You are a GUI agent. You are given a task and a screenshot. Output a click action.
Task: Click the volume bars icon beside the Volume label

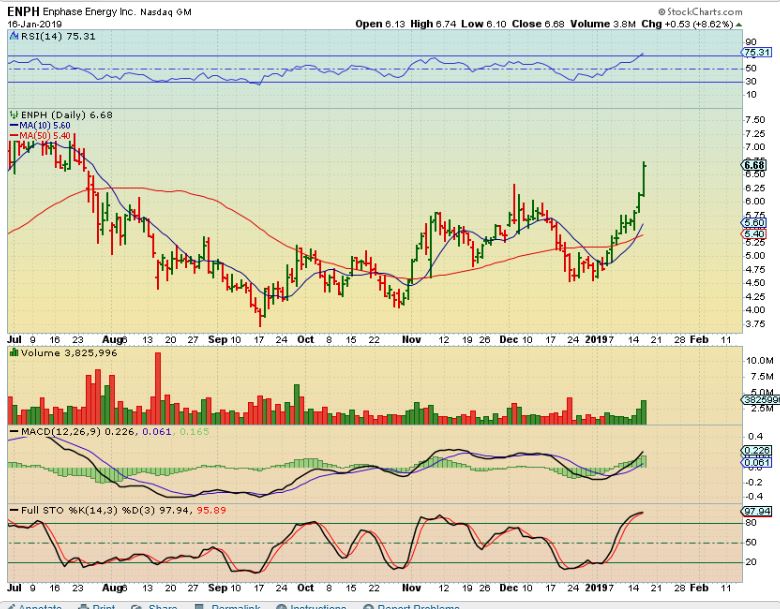click(x=14, y=353)
